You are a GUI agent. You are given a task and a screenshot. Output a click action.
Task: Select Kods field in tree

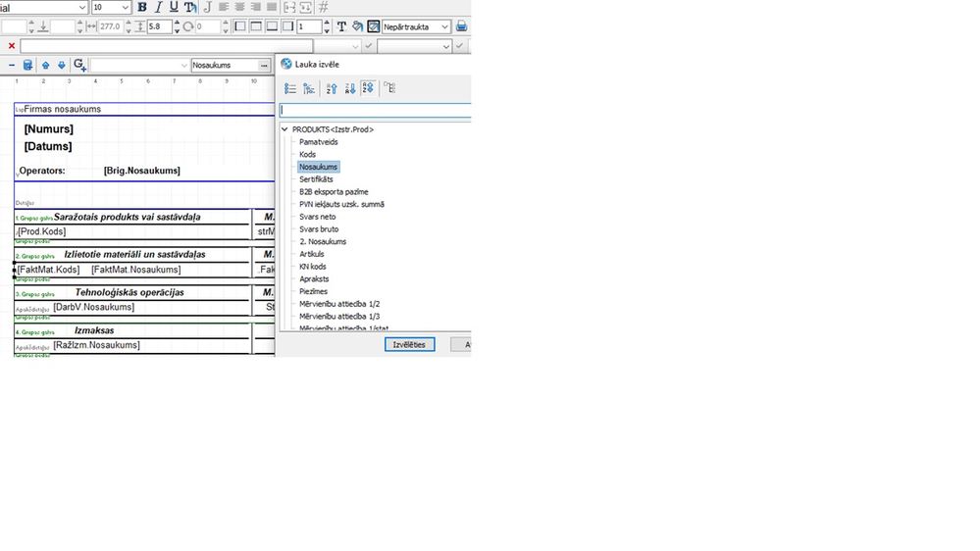[x=307, y=154]
